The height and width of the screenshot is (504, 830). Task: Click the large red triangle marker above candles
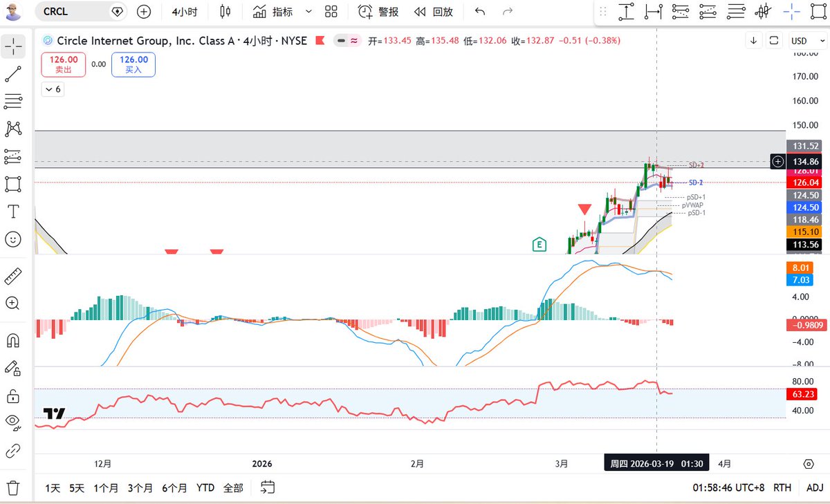584,209
